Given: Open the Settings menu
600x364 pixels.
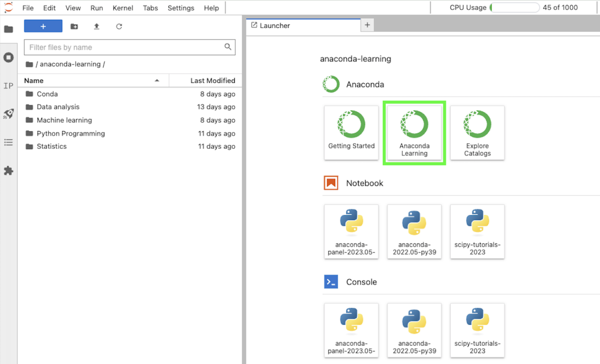Looking at the screenshot, I should (181, 8).
